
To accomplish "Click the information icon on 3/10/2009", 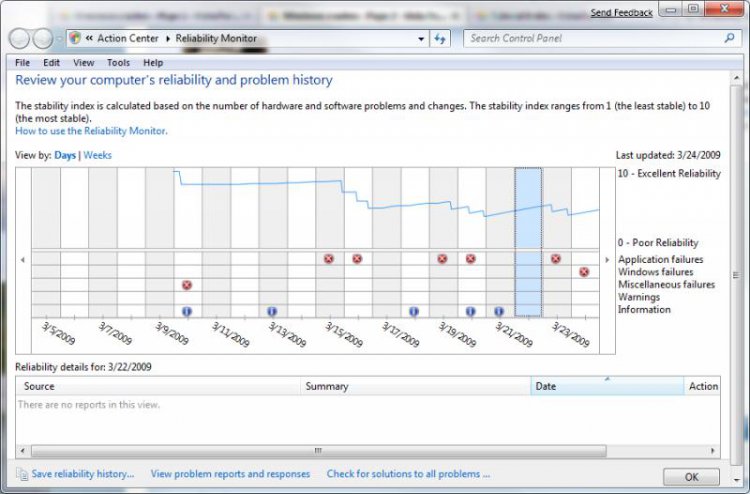I will 187,311.
